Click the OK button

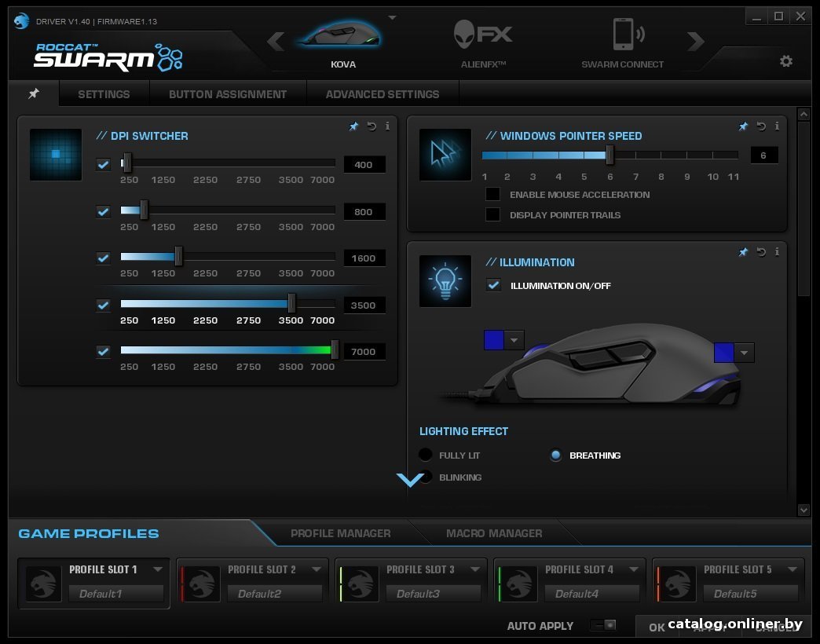(x=657, y=628)
